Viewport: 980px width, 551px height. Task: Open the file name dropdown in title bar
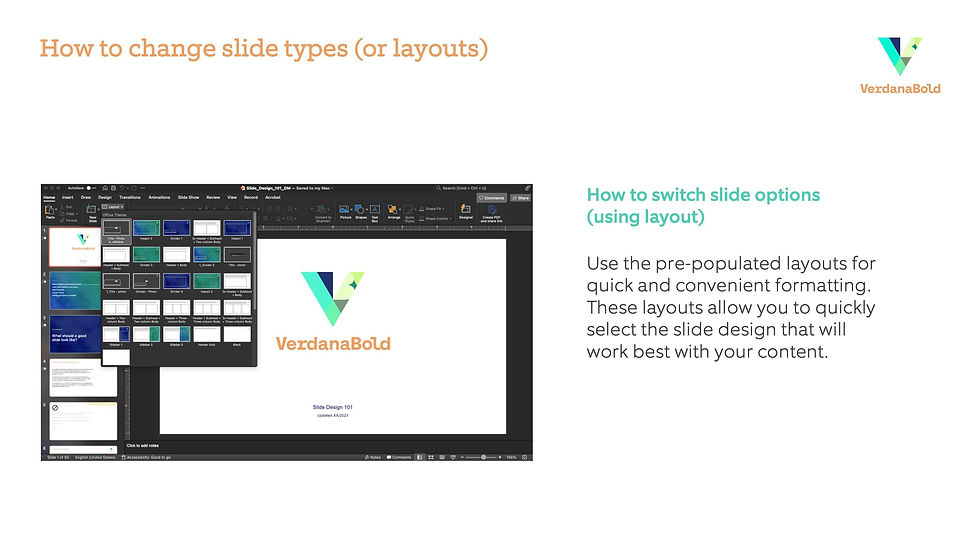332,188
